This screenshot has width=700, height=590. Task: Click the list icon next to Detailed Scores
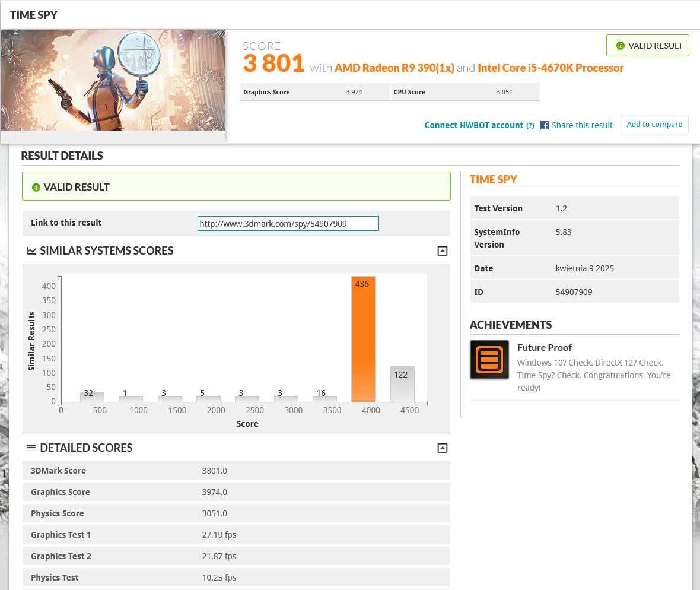point(31,448)
